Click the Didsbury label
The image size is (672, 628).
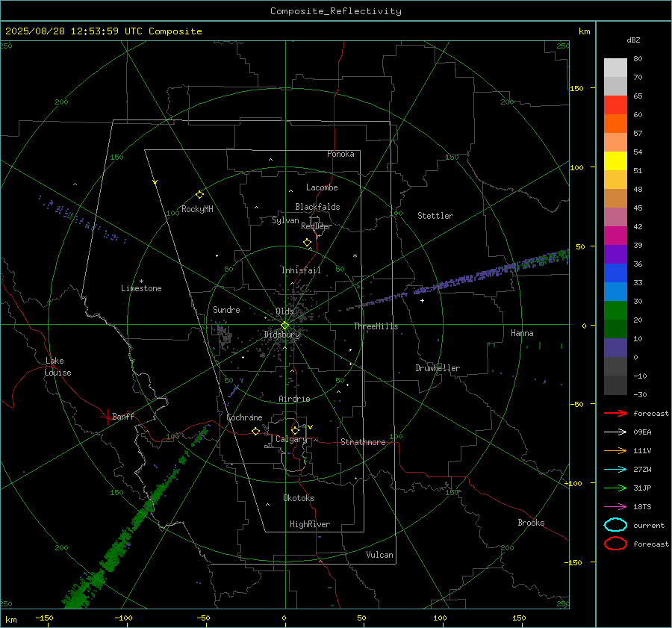tap(281, 335)
